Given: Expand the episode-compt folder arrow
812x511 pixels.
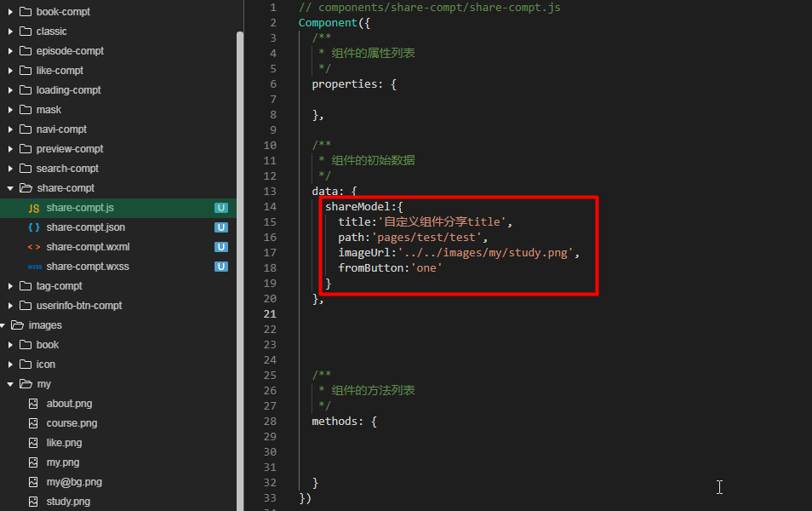Looking at the screenshot, I should click(10, 51).
